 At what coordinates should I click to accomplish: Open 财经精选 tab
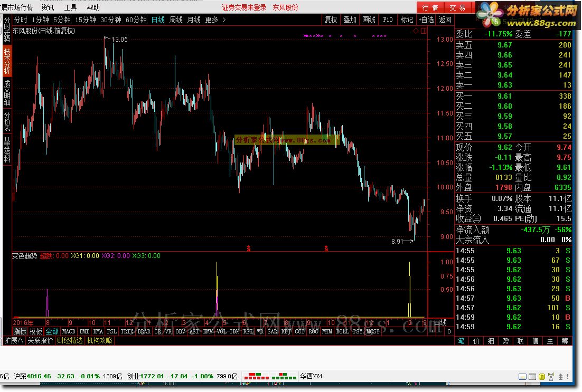[x=70, y=340]
